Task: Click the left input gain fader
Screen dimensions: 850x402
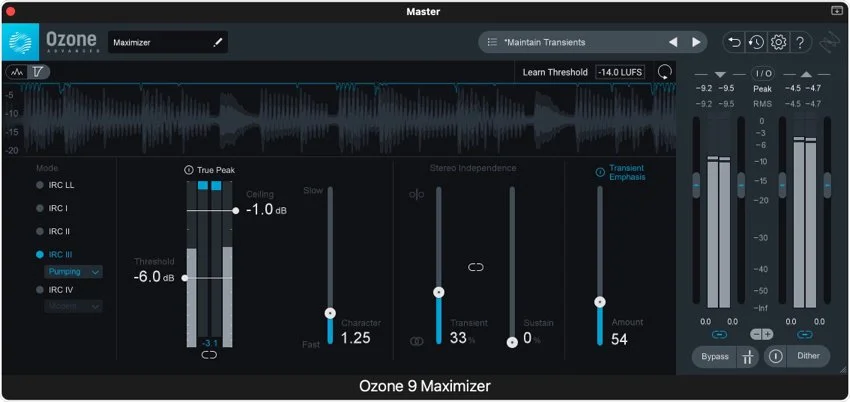Action: tap(697, 186)
